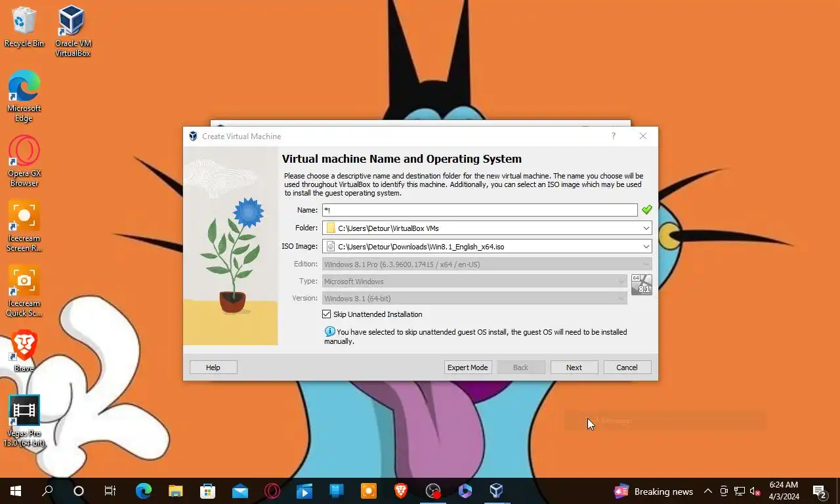This screenshot has height=504, width=840.
Task: Launch Brave browser from the taskbar
Action: click(x=400, y=491)
